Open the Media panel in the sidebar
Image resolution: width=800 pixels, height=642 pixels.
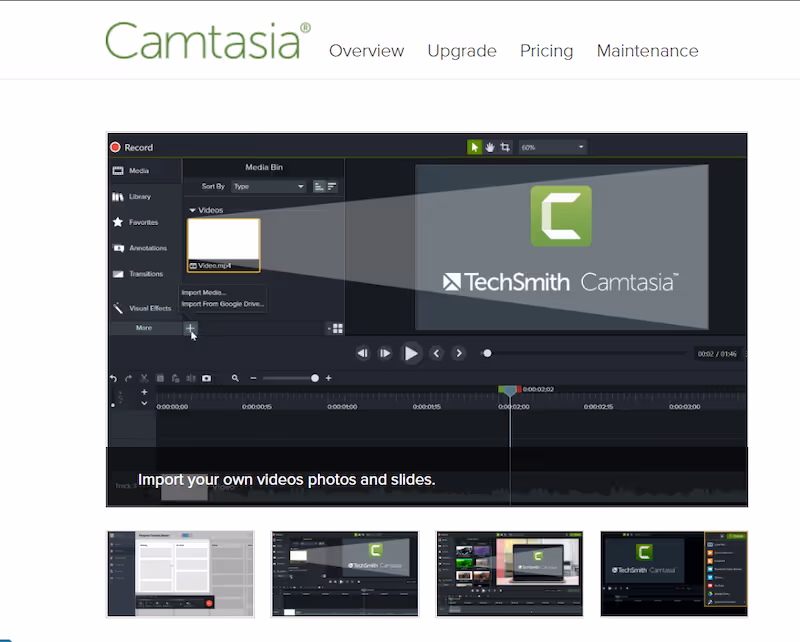pyautogui.click(x=145, y=171)
